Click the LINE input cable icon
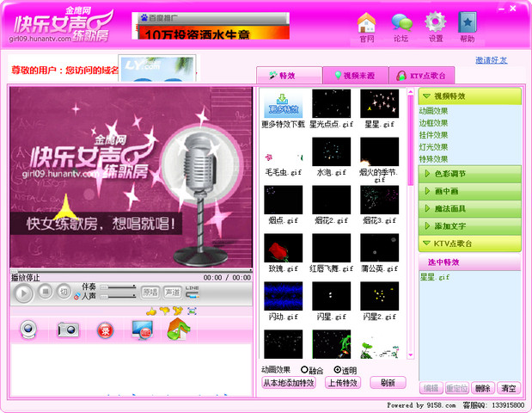The height and width of the screenshot is (413, 532). coord(193,292)
